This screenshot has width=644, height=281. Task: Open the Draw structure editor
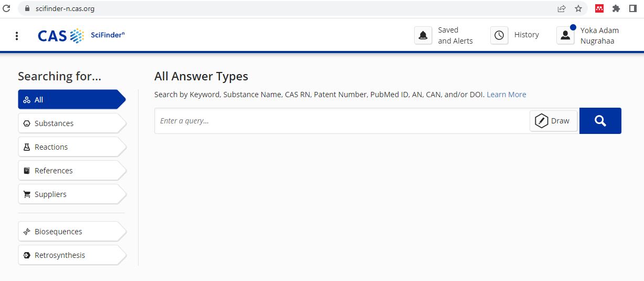click(553, 121)
